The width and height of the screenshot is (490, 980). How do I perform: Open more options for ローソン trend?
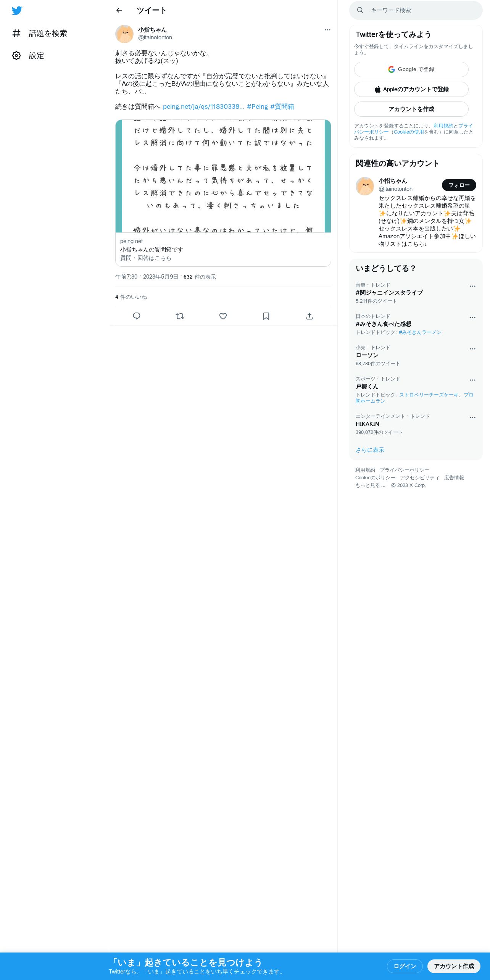(x=472, y=349)
